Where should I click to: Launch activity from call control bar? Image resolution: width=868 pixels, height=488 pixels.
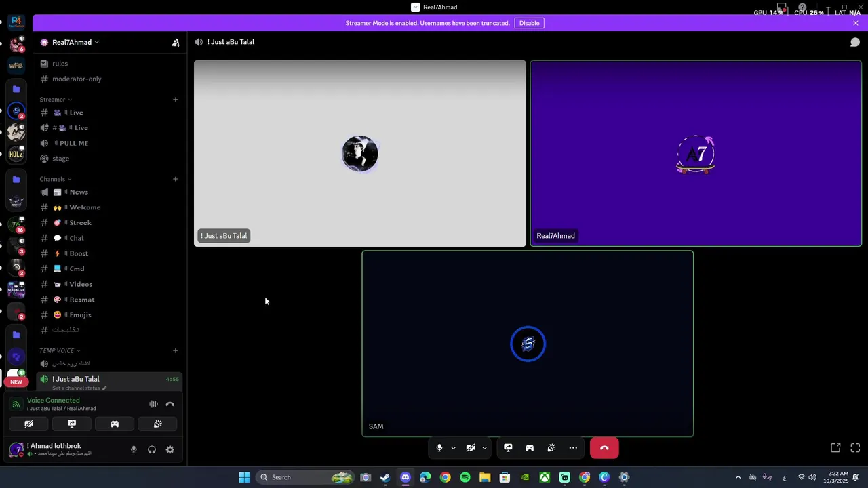click(x=530, y=448)
